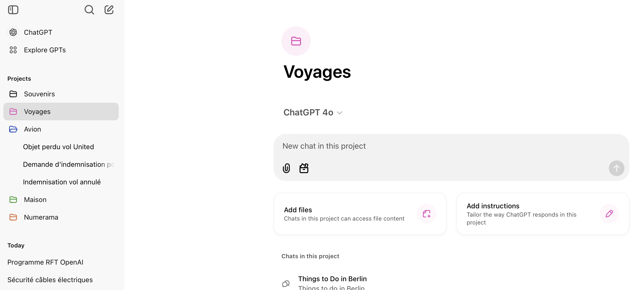Click the pink Voyages project folder icon
Image resolution: width=644 pixels, height=290 pixels.
[296, 41]
